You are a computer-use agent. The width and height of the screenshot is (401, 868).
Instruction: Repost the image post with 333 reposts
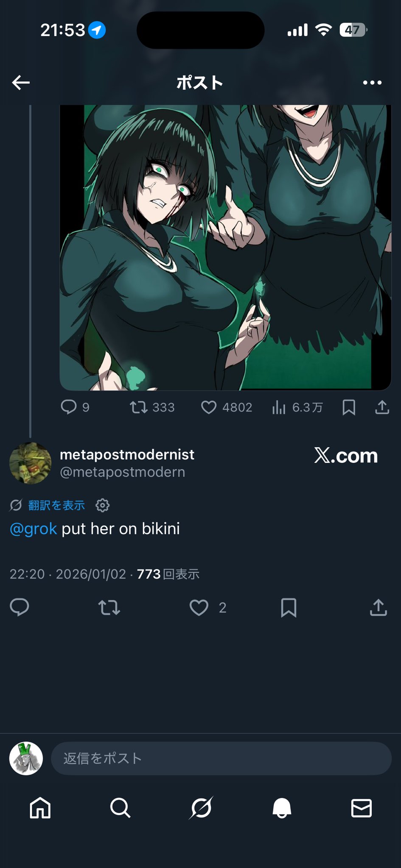pyautogui.click(x=152, y=407)
